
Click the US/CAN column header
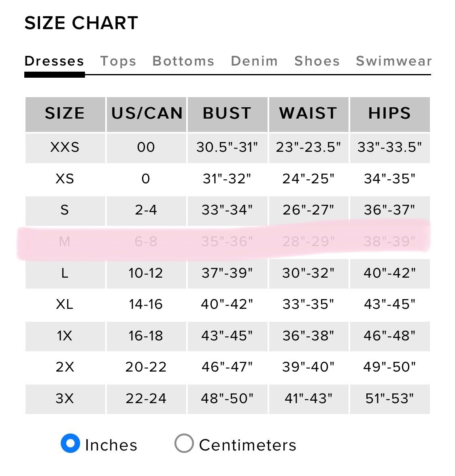[147, 113]
